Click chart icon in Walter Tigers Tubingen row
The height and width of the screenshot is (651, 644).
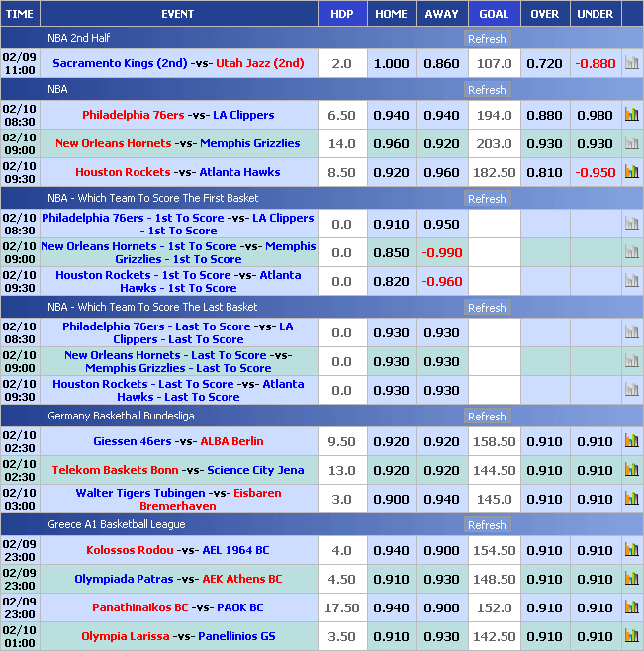pos(631,499)
